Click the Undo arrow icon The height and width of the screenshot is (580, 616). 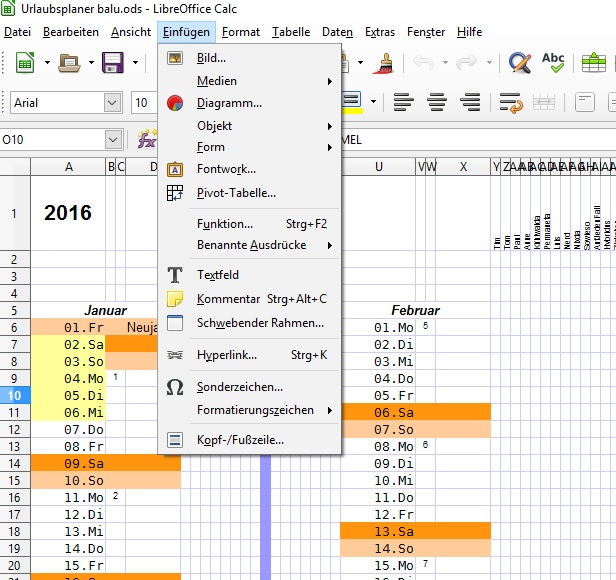(424, 62)
